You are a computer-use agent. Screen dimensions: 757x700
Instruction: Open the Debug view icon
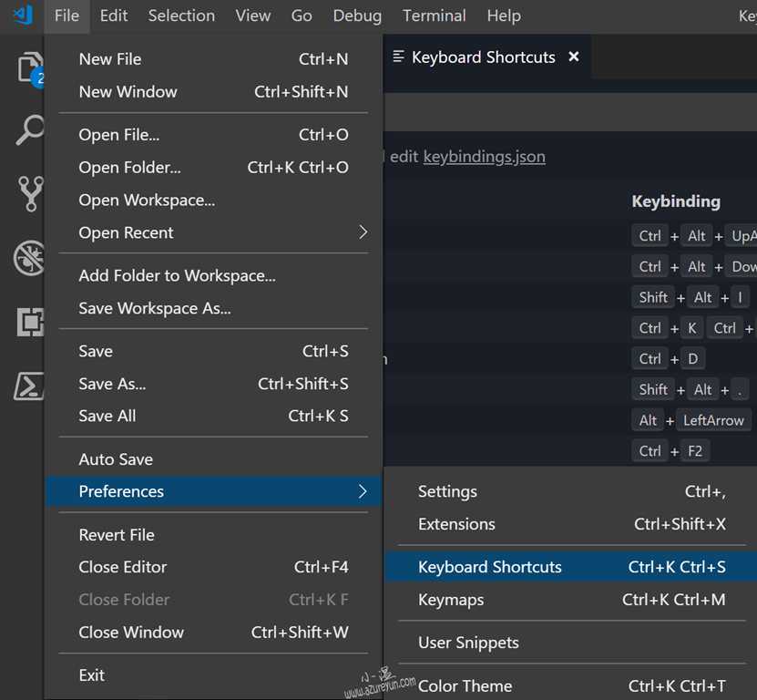(x=29, y=258)
